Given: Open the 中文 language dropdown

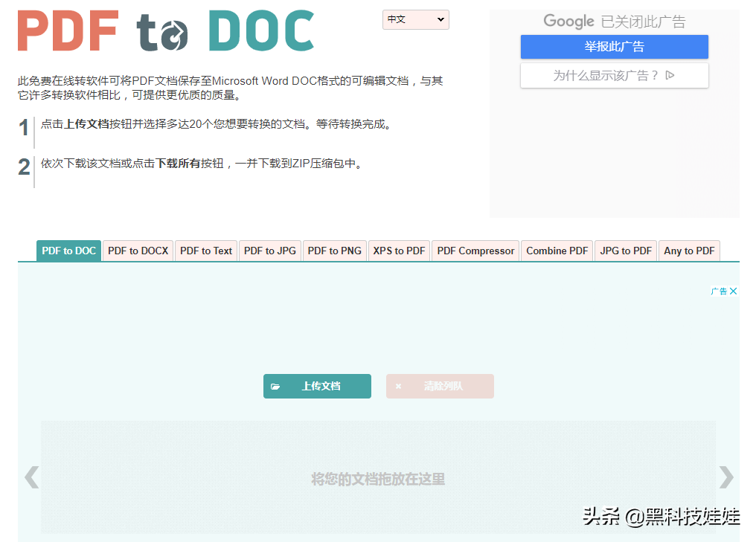Looking at the screenshot, I should click(416, 20).
